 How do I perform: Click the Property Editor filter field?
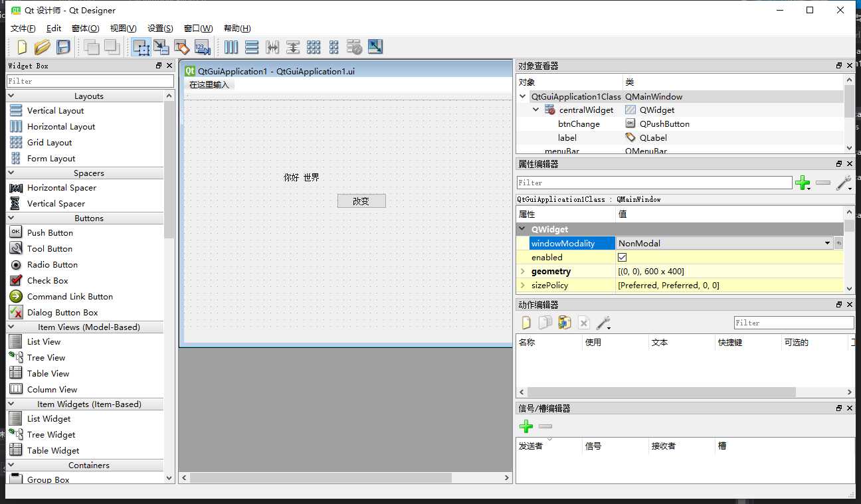[654, 183]
